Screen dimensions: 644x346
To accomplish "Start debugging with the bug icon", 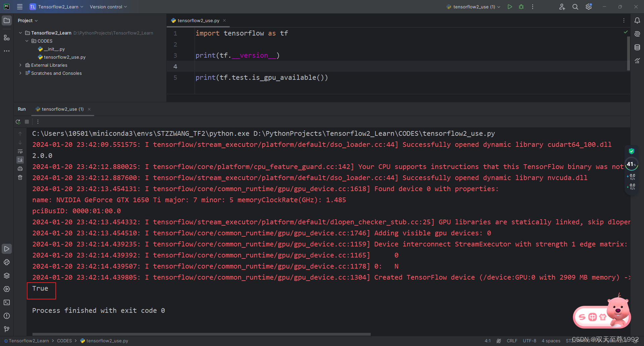I will (521, 7).
